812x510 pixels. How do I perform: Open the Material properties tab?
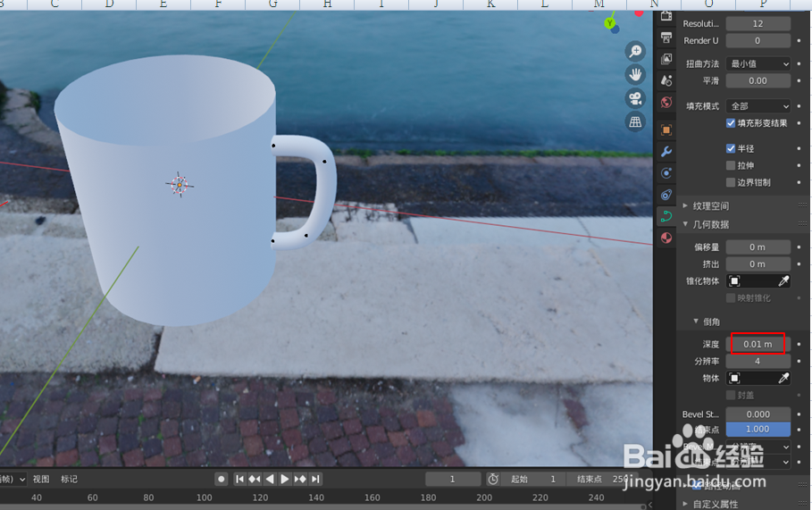(x=666, y=238)
